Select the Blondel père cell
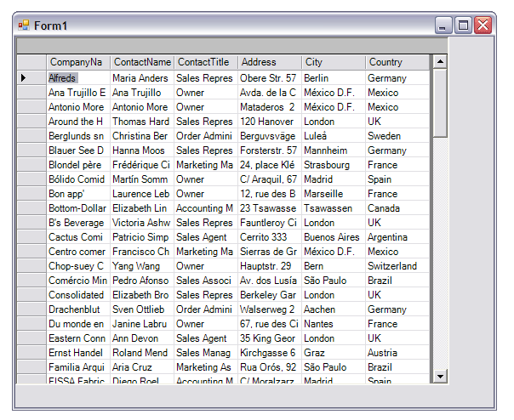 click(78, 164)
